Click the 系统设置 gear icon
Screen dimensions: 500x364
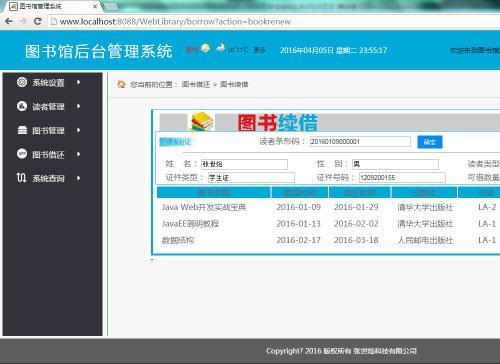[22, 82]
